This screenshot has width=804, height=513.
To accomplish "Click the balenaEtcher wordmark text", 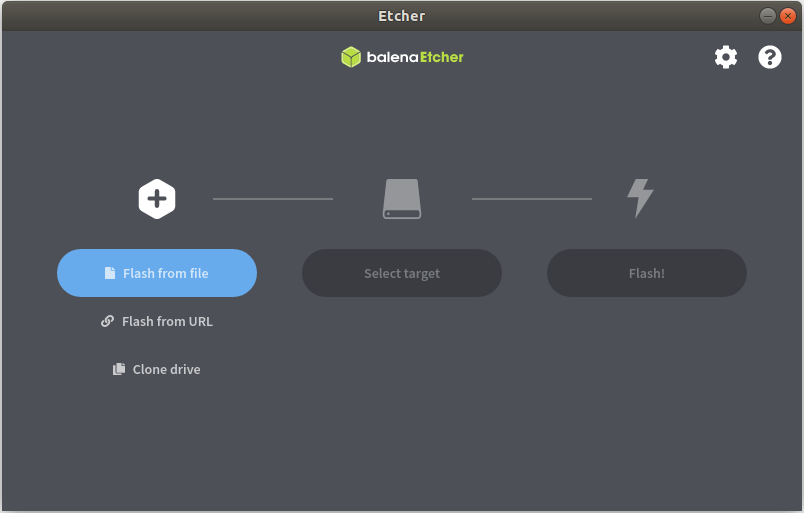I will (x=415, y=57).
